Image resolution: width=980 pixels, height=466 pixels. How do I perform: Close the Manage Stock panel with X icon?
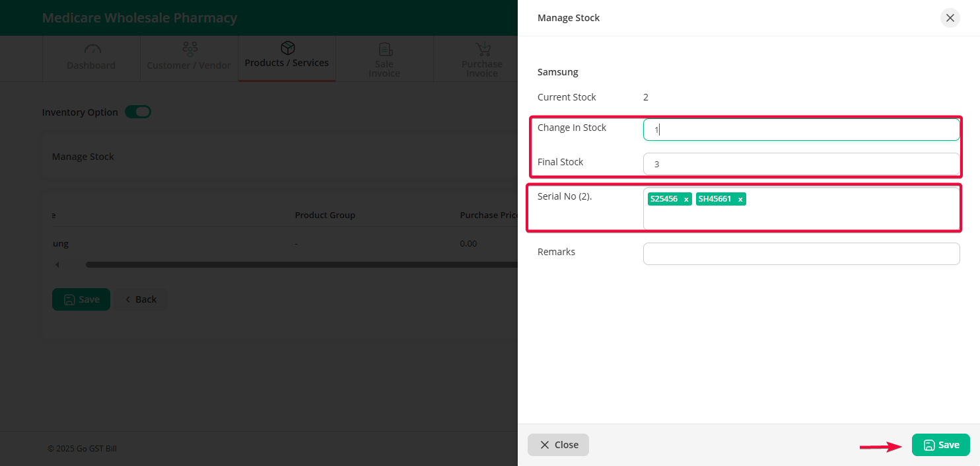click(950, 18)
